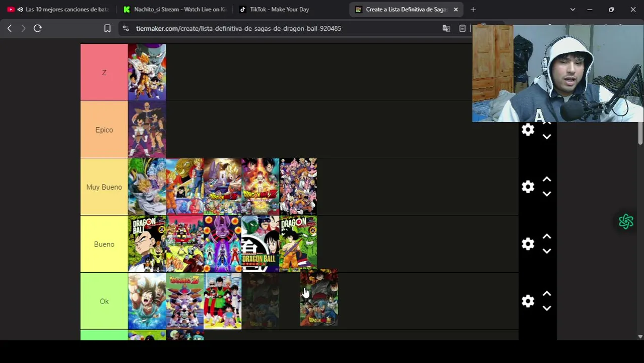Close the Create a Lista Definitiva tab

456,10
